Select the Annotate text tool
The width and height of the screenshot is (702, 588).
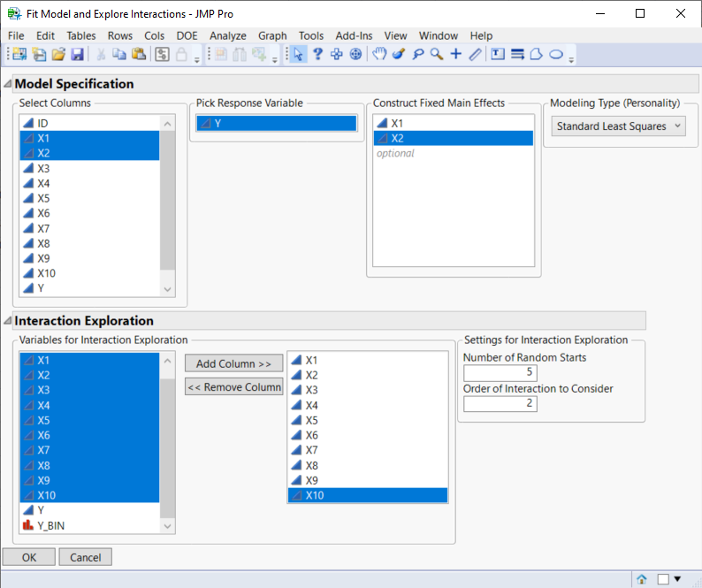[498, 54]
